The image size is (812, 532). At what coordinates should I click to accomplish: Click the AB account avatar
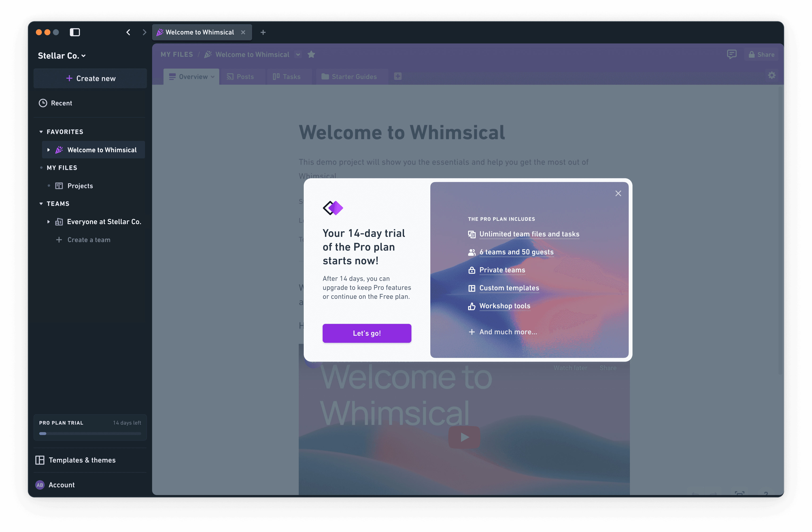click(x=40, y=485)
